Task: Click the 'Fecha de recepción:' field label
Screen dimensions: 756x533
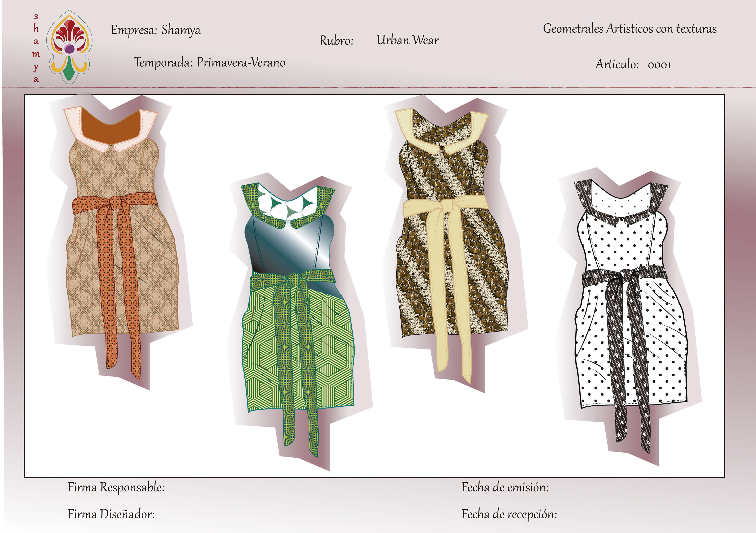Action: [x=509, y=514]
